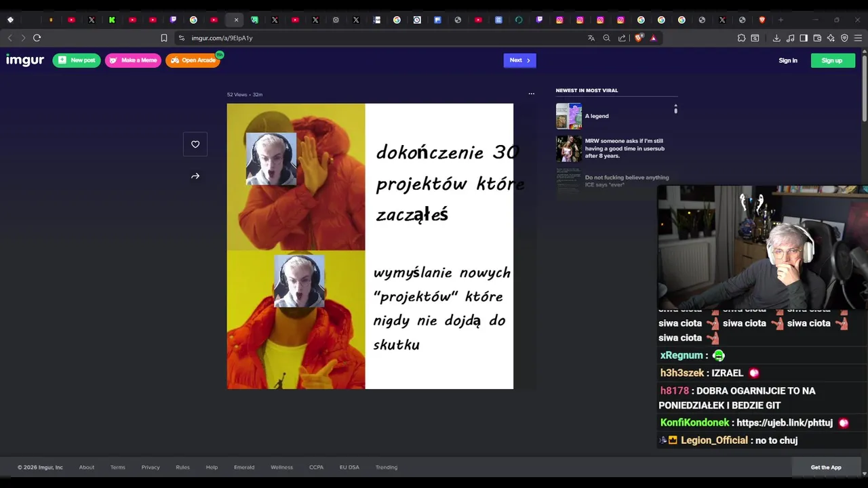Open the About footer link
The height and width of the screenshot is (488, 868).
(x=87, y=467)
